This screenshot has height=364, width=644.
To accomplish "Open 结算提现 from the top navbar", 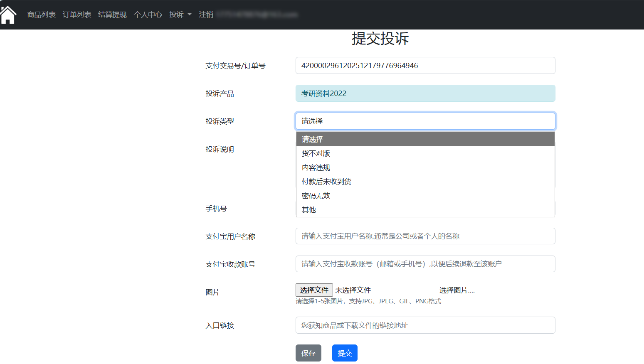I will 112,15.
